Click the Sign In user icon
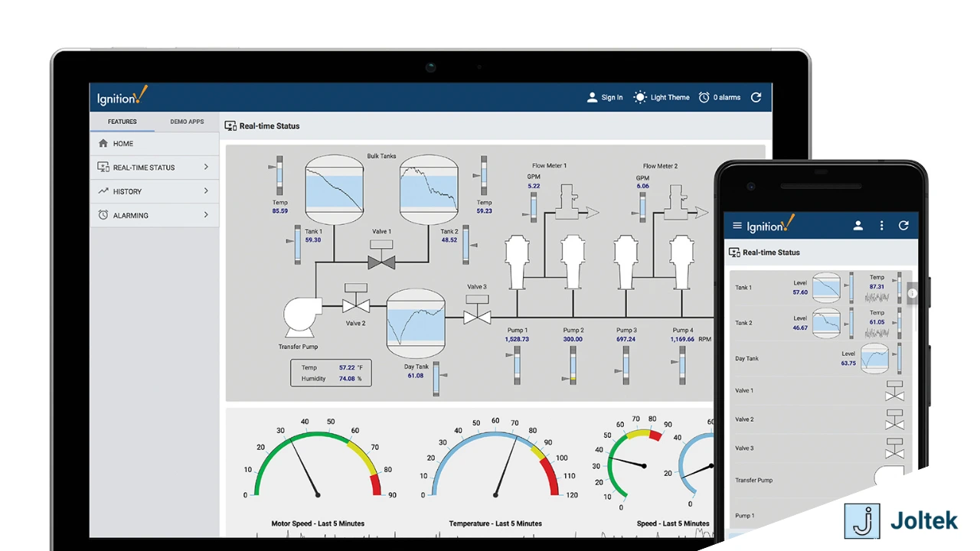 click(x=592, y=97)
